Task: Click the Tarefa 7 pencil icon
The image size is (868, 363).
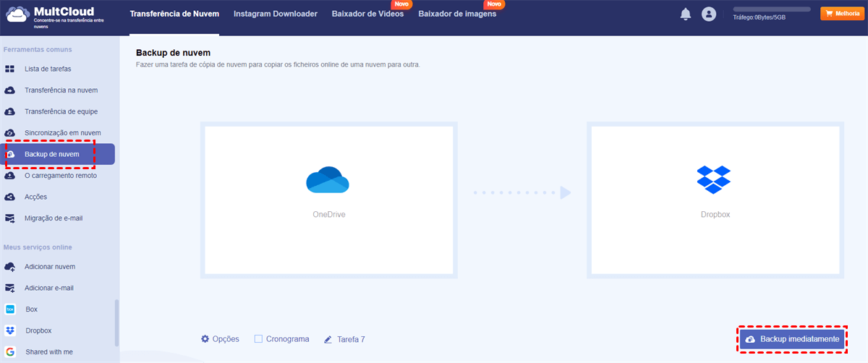Action: 328,339
